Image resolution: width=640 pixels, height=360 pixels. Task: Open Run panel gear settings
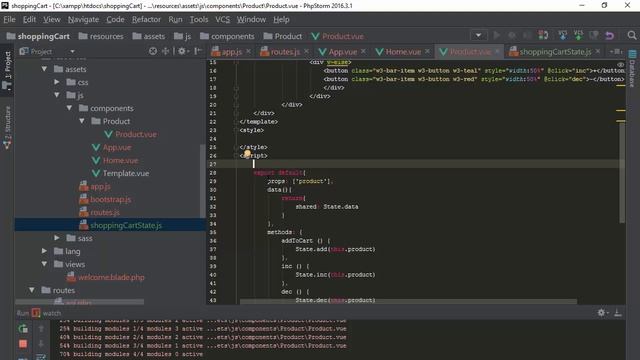pyautogui.click(x=602, y=313)
